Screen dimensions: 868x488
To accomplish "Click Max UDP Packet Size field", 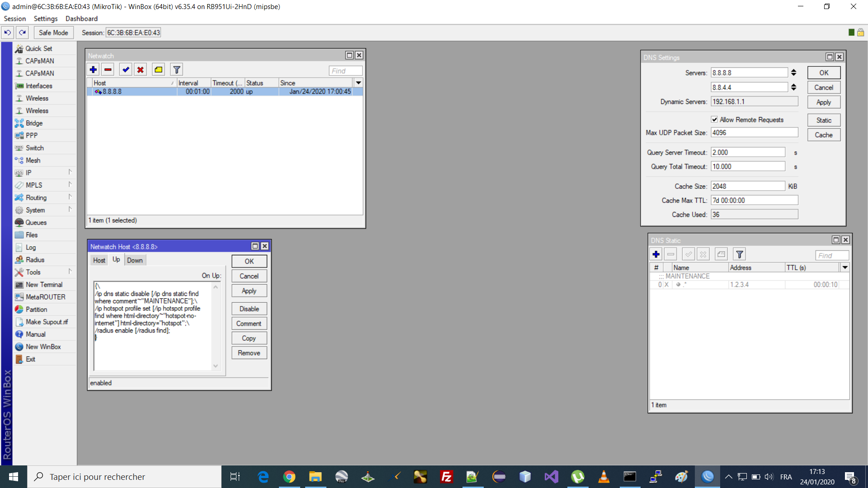I will [754, 132].
